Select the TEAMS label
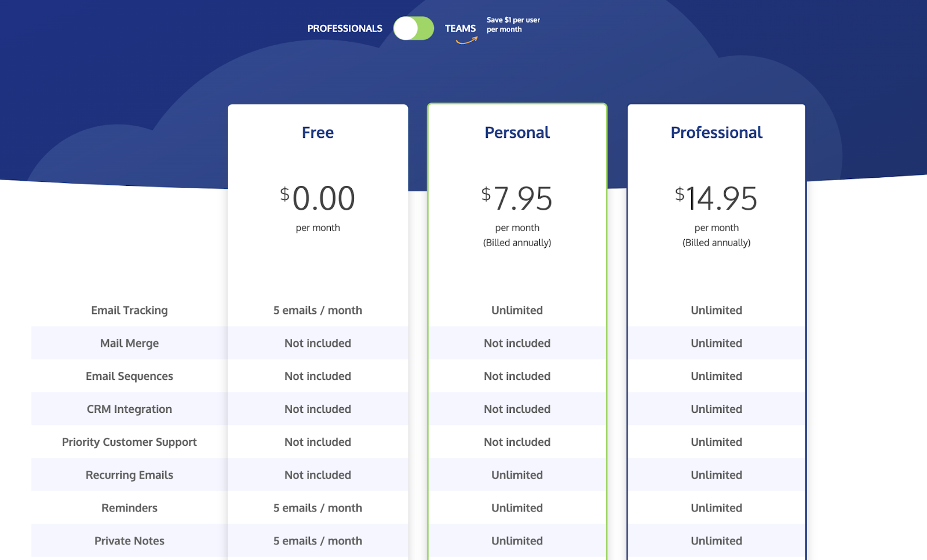This screenshot has width=927, height=560. tap(460, 28)
